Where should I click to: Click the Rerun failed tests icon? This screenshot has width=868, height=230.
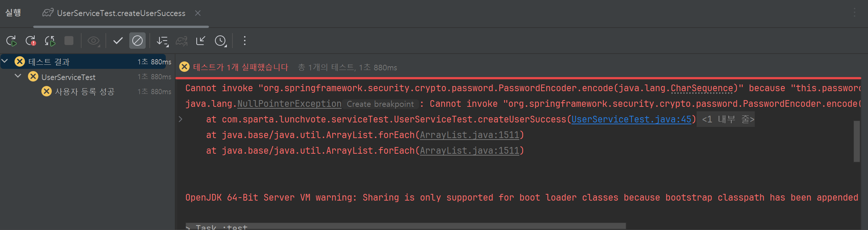[x=31, y=41]
